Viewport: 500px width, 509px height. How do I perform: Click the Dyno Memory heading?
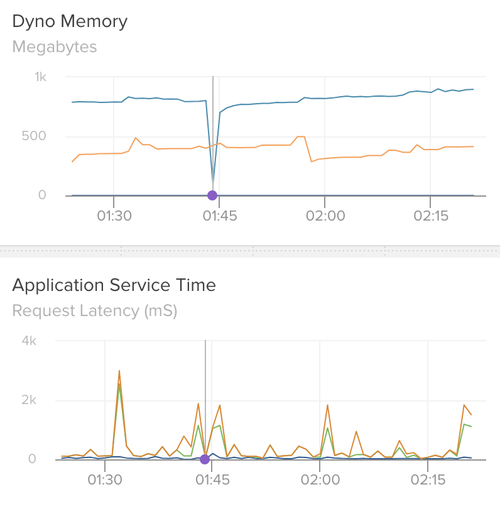coord(70,22)
